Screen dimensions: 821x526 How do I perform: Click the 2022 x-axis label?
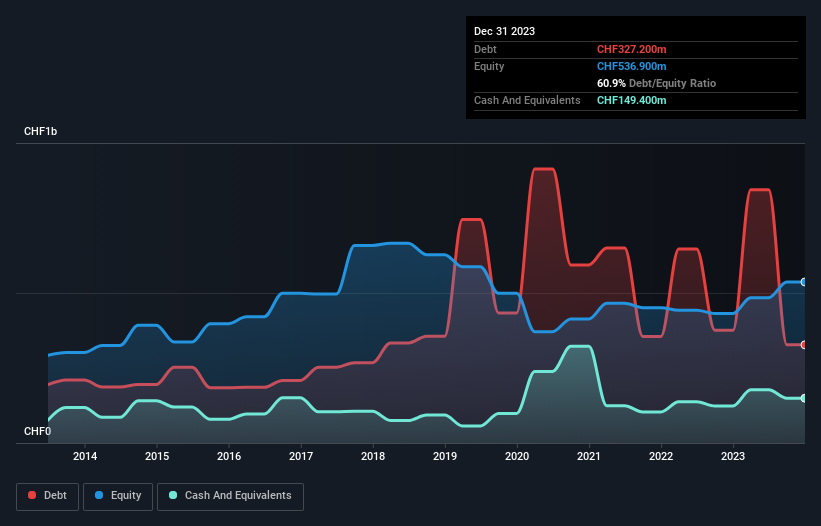point(661,456)
